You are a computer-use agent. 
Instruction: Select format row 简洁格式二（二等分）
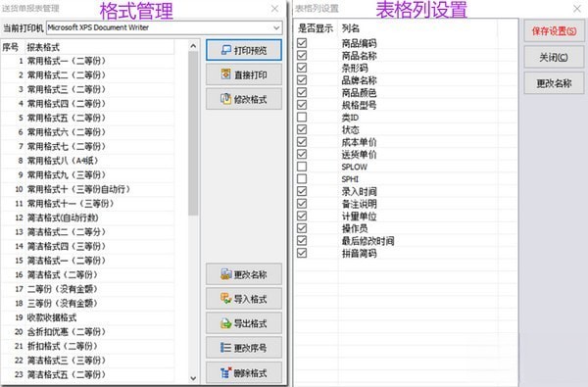[88, 232]
